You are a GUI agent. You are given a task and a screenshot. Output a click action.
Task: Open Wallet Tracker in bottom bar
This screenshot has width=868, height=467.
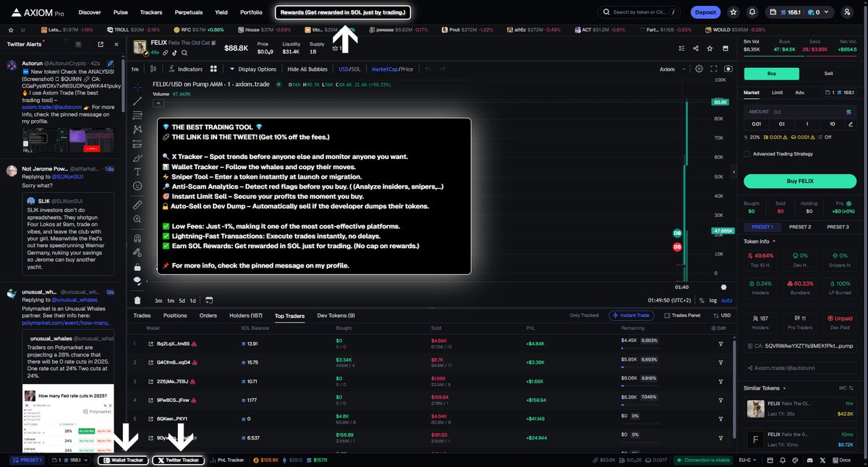click(x=123, y=460)
